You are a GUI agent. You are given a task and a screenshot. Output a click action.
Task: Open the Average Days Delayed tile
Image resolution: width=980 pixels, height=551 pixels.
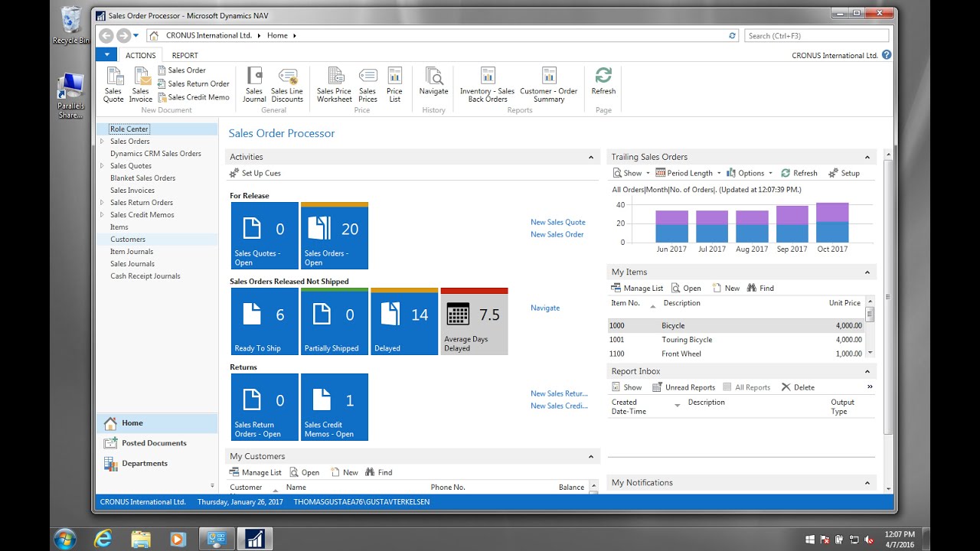coord(475,321)
